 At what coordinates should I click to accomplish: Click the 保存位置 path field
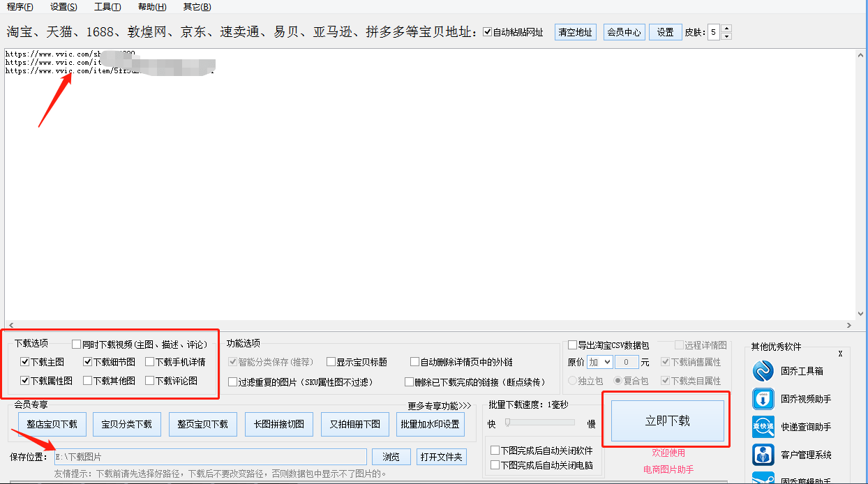tap(211, 457)
